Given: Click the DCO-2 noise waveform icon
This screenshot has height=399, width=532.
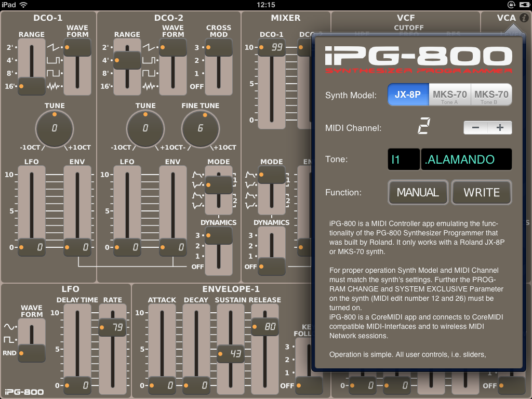Looking at the screenshot, I should 149,86.
